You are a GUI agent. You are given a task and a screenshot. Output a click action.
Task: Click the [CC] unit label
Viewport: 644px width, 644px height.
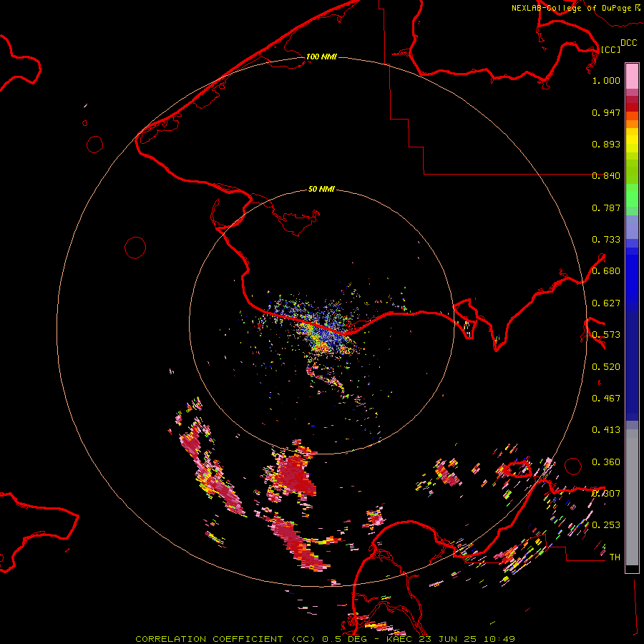(x=610, y=49)
